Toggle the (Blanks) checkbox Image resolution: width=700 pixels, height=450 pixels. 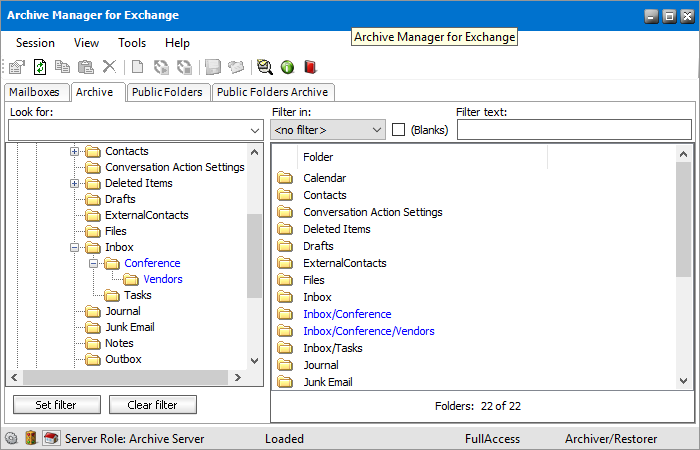tap(398, 130)
